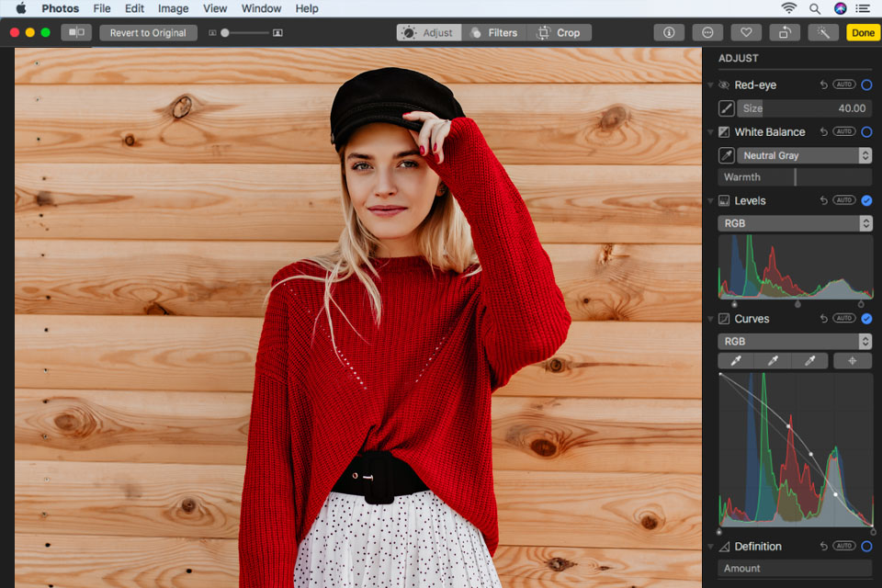Viewport: 882px width, 588px height.
Task: Collapse the Red-eye section
Action: click(x=710, y=85)
